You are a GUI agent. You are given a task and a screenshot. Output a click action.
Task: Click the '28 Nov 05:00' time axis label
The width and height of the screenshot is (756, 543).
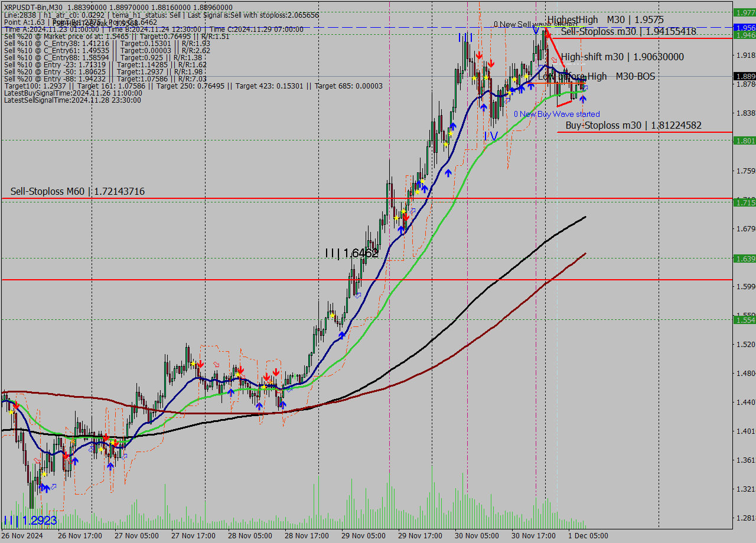[250, 536]
